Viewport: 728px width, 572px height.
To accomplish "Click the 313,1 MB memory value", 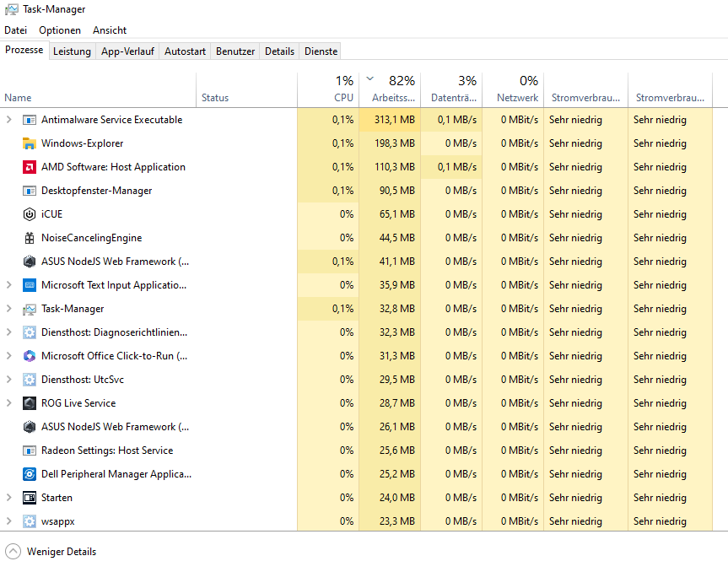I will (x=395, y=120).
